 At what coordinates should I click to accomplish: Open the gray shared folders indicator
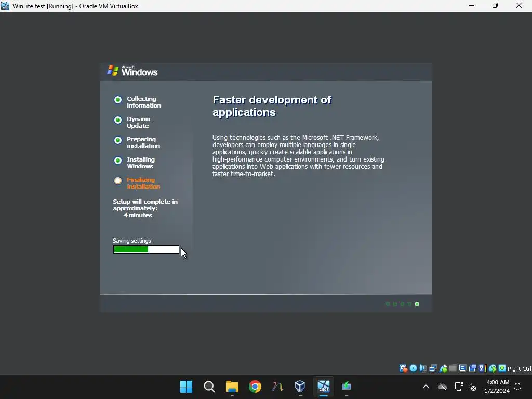[x=453, y=368]
